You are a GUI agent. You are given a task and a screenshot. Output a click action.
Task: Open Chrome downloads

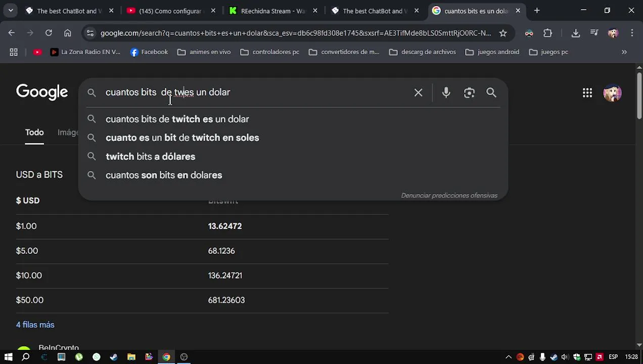click(x=576, y=33)
